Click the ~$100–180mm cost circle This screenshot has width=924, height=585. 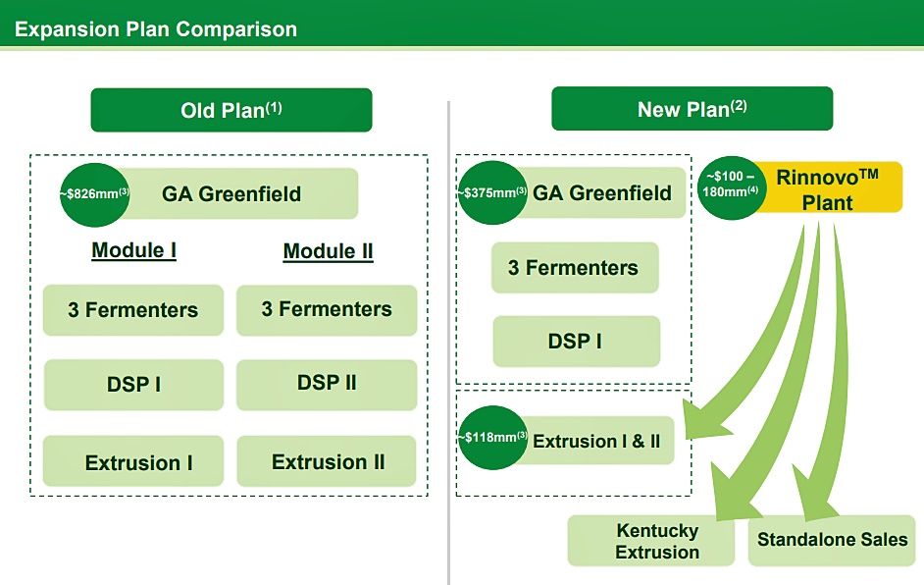(732, 188)
